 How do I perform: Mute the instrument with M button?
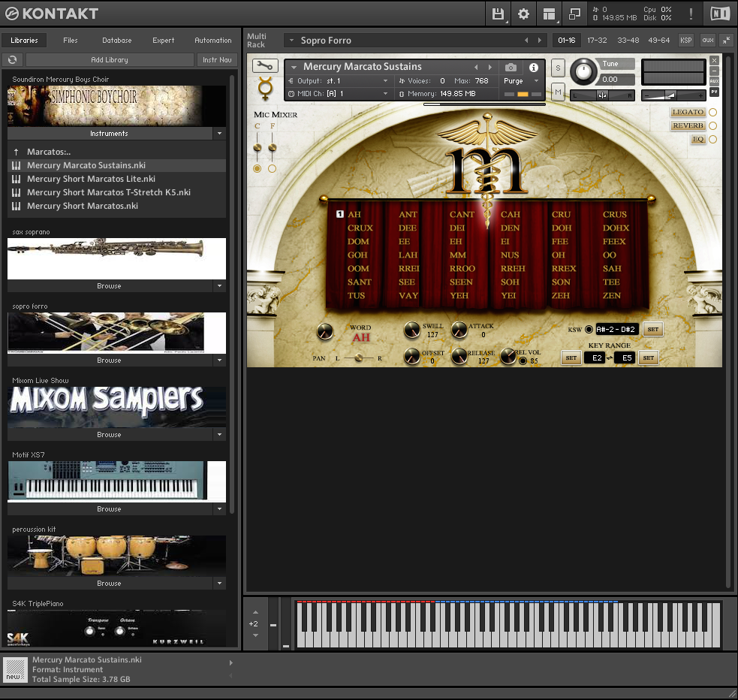coord(558,92)
